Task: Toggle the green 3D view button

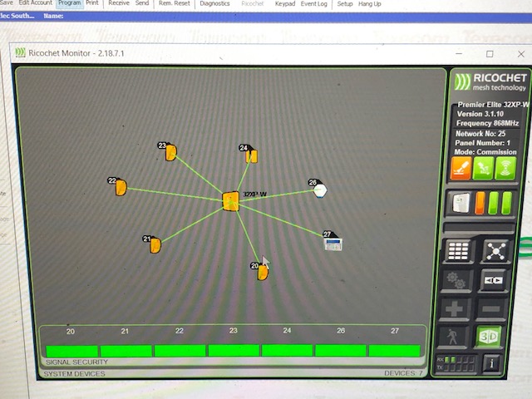Action: tap(489, 337)
